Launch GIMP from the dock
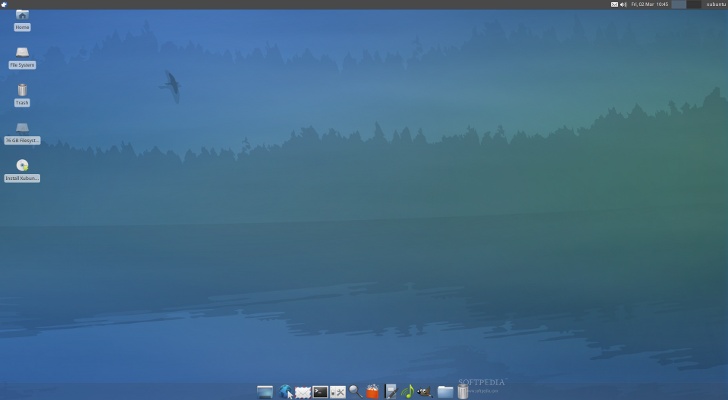 click(x=425, y=392)
